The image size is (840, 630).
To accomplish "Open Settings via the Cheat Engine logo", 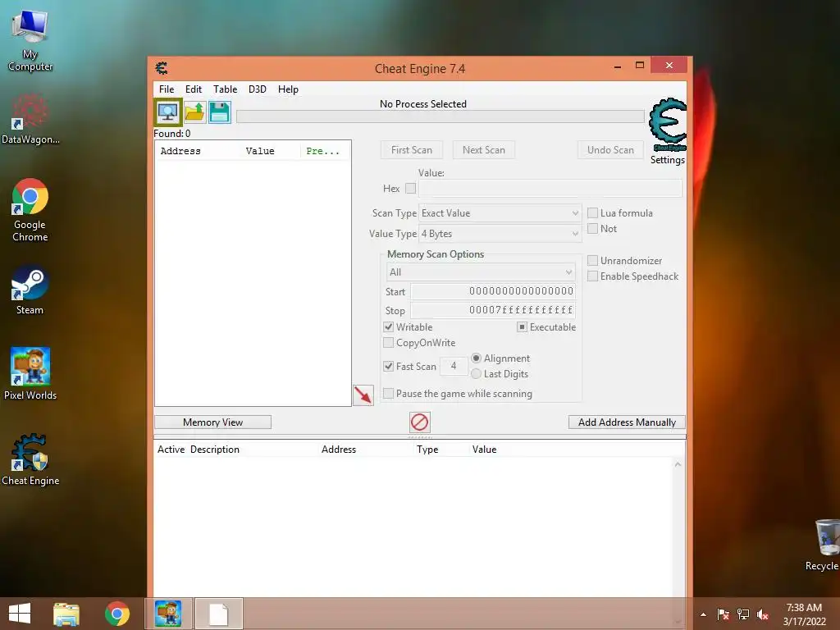I will [x=668, y=131].
